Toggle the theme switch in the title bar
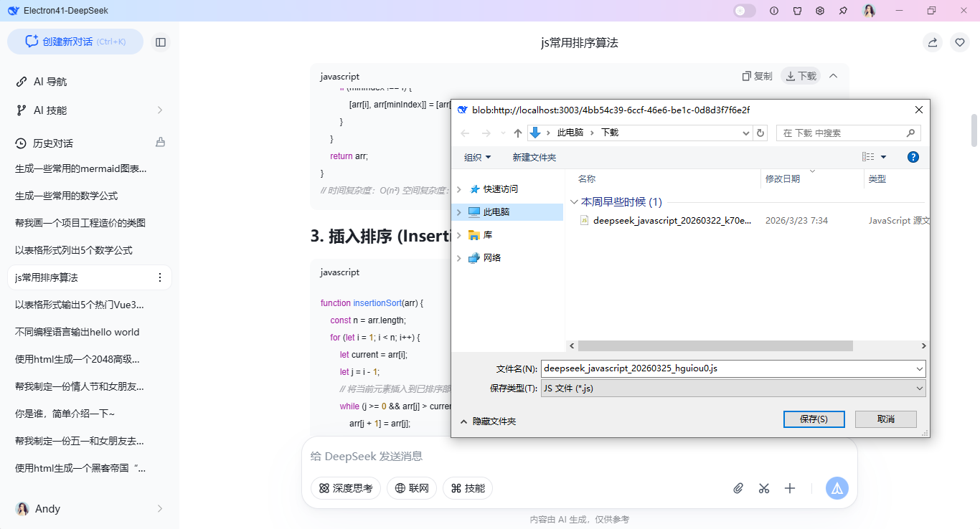The height and width of the screenshot is (529, 980). tap(744, 11)
